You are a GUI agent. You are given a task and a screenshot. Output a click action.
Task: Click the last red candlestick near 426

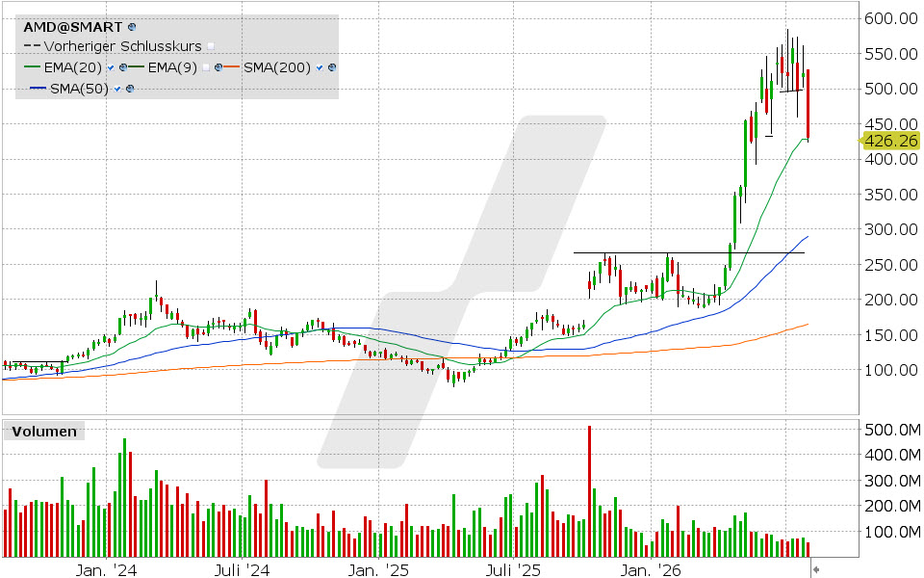click(x=808, y=105)
